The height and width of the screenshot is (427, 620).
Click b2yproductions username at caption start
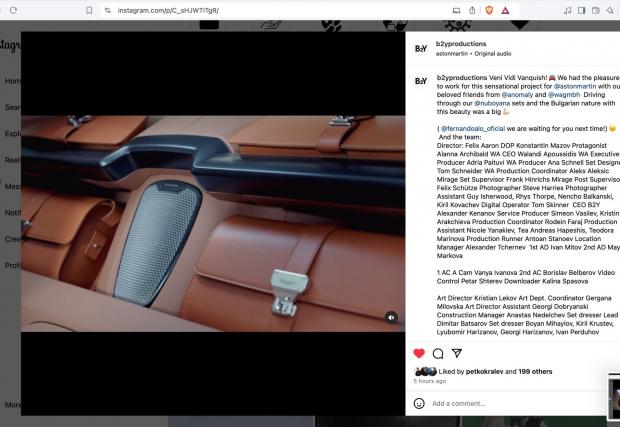coord(462,77)
